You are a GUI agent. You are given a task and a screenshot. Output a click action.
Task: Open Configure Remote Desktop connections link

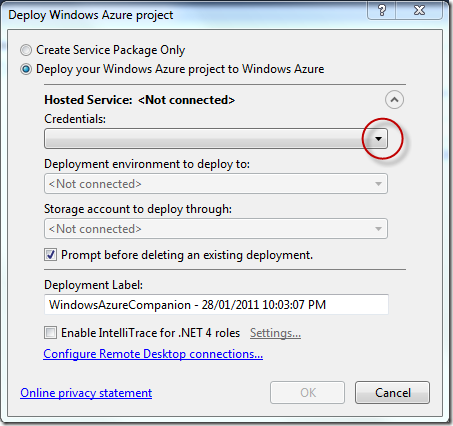tap(153, 354)
